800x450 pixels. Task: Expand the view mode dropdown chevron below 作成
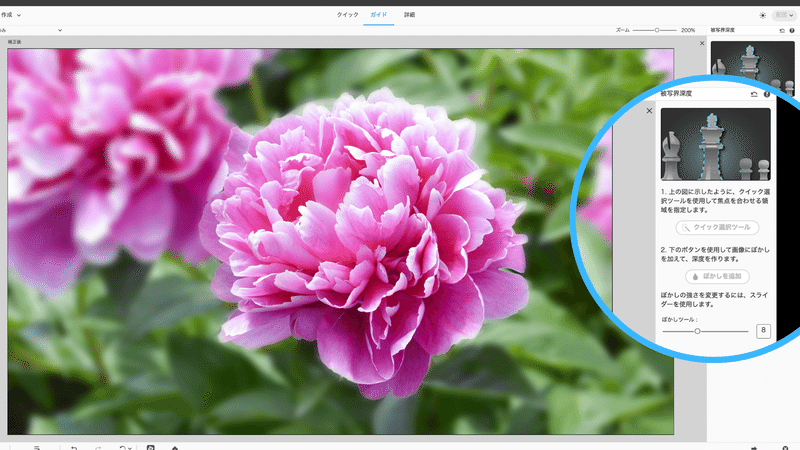click(60, 30)
